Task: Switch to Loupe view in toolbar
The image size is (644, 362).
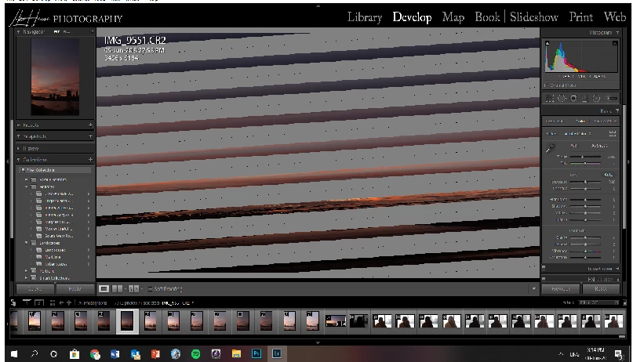Action: [104, 289]
